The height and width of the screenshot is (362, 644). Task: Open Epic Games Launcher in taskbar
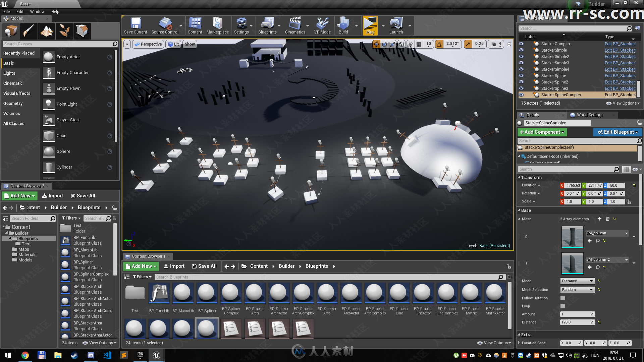pos(140,355)
